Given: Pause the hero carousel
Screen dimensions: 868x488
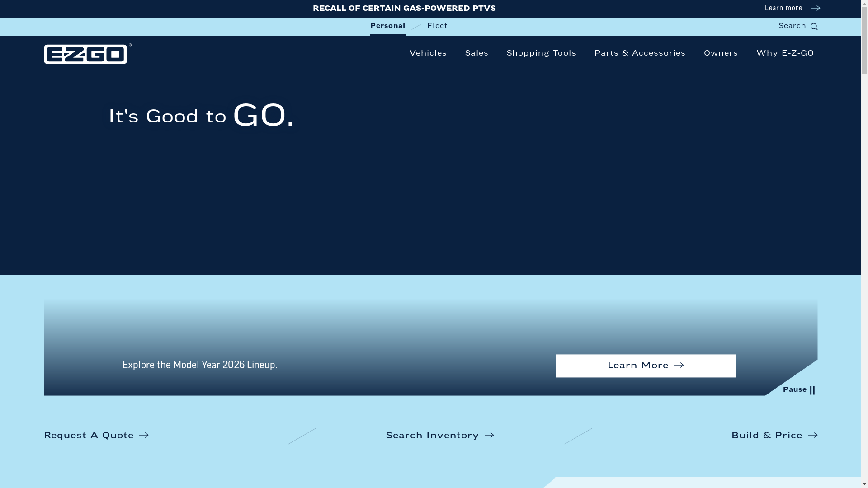Looking at the screenshot, I should coord(799,390).
